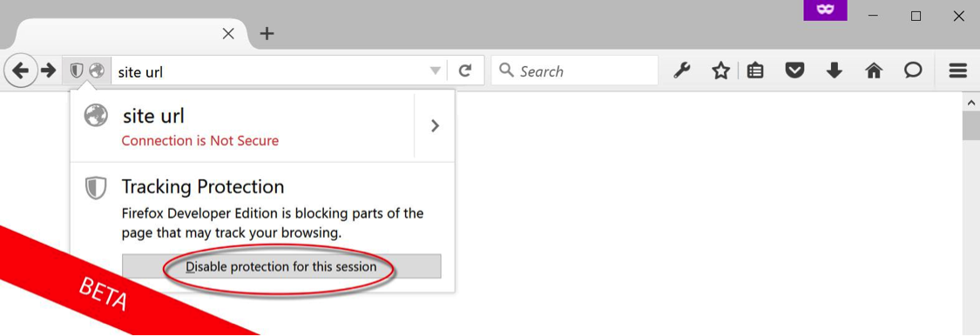Bookmark this page with star icon
Viewport: 980px width, 336px height.
(720, 71)
